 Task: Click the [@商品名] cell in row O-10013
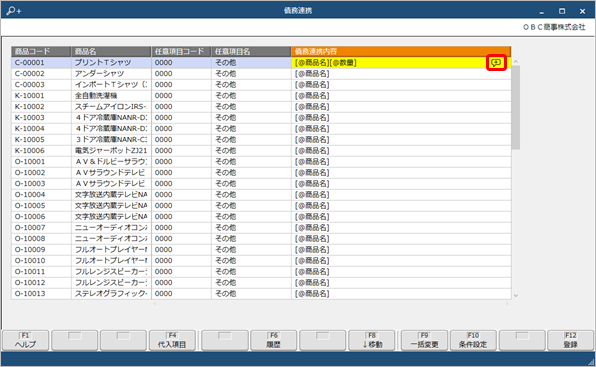pyautogui.click(x=401, y=294)
